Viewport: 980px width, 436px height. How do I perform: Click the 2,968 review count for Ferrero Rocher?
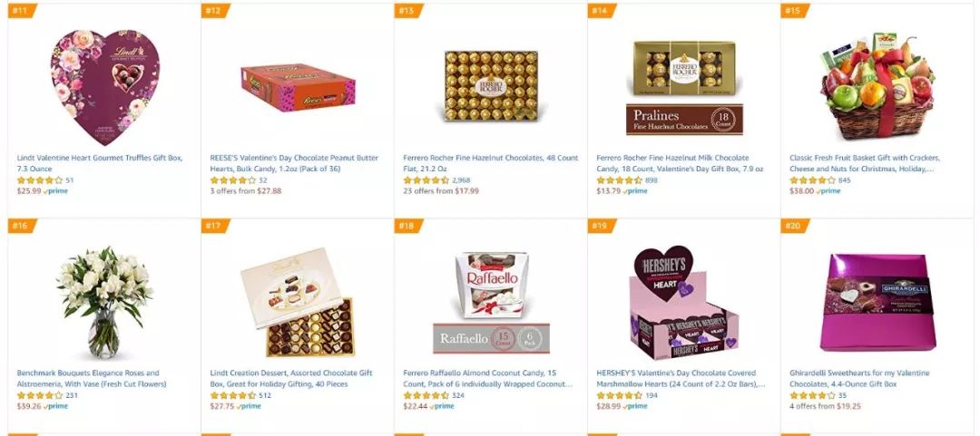(x=461, y=179)
